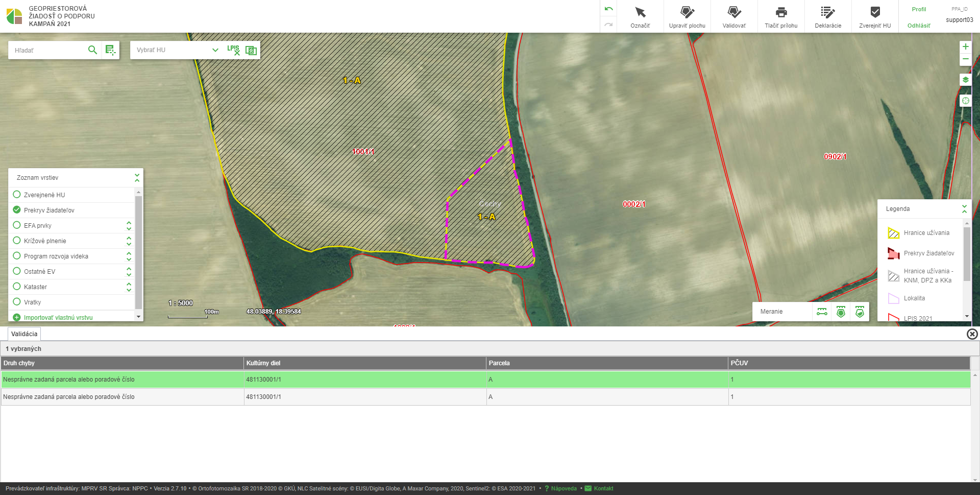The width and height of the screenshot is (980, 495).
Task: Zoom out on the map
Action: click(965, 59)
